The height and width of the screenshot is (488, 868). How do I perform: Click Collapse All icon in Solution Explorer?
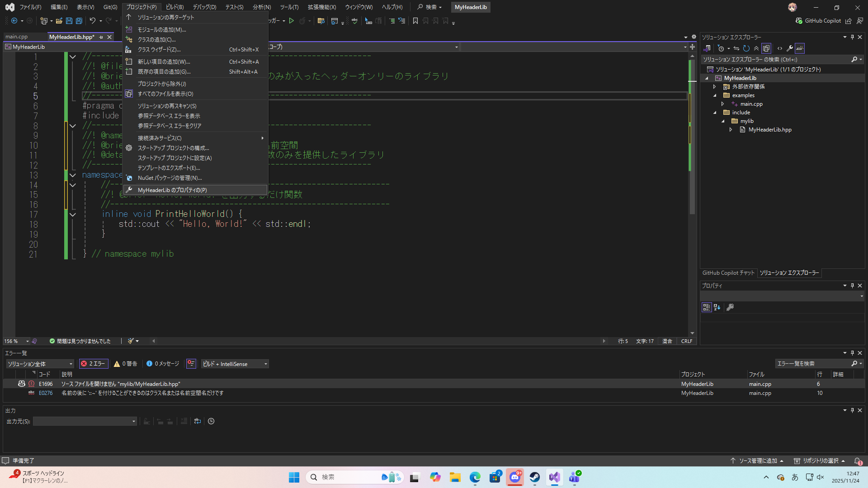click(x=756, y=48)
